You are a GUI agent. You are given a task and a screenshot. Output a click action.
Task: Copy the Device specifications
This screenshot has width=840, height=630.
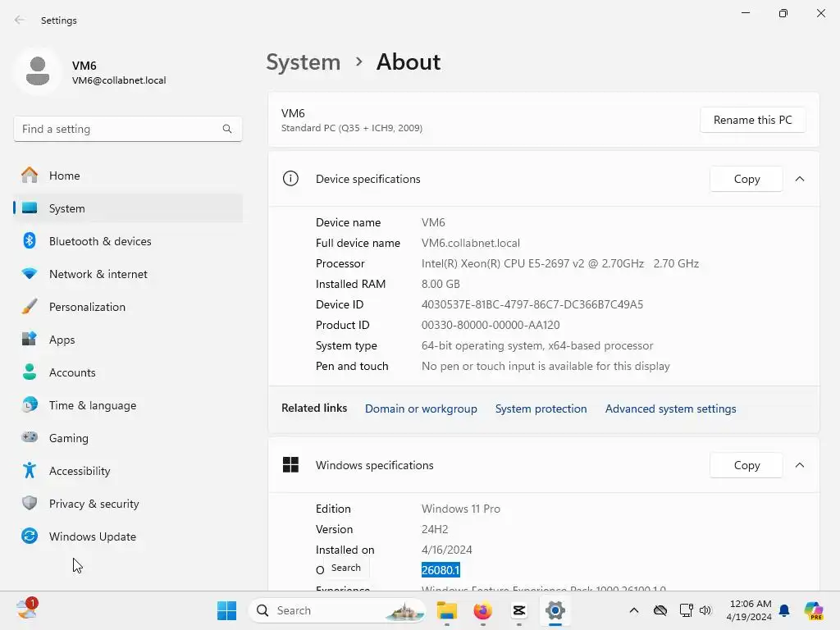(746, 179)
